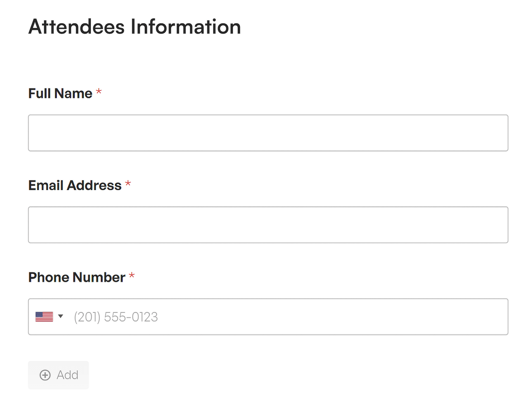Viewport: 532px width, 418px height.
Task: Click the Email Address label text
Action: pyautogui.click(x=75, y=185)
